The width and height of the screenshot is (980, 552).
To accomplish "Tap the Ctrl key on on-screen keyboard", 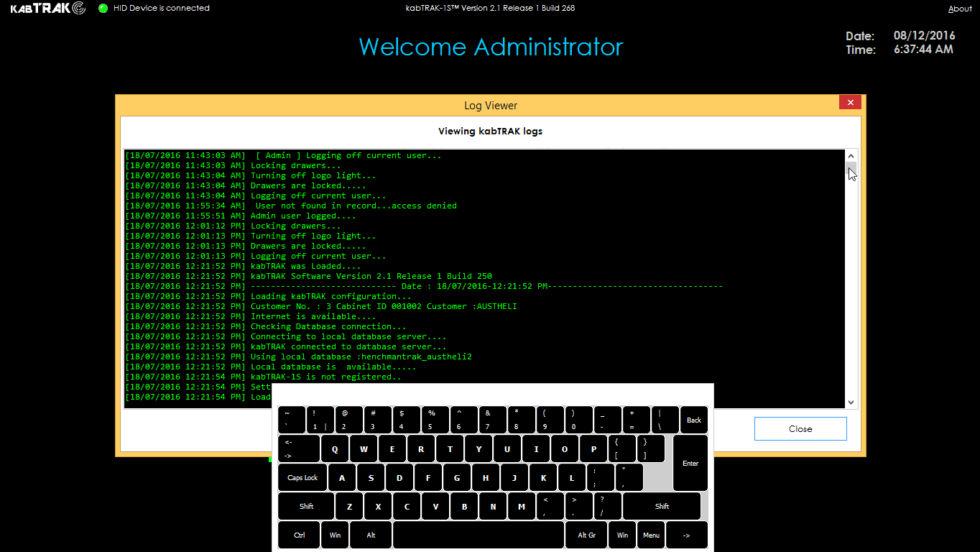I will 299,535.
